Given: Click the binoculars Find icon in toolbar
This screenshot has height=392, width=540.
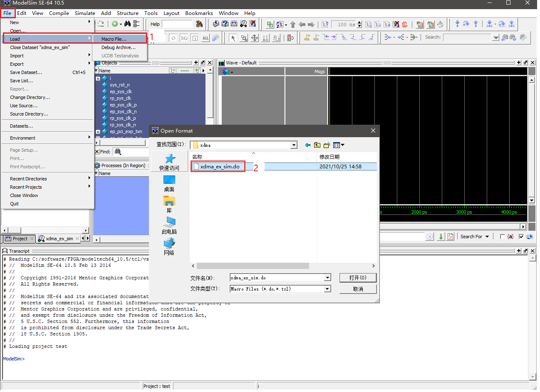Looking at the screenshot, I should (127, 24).
